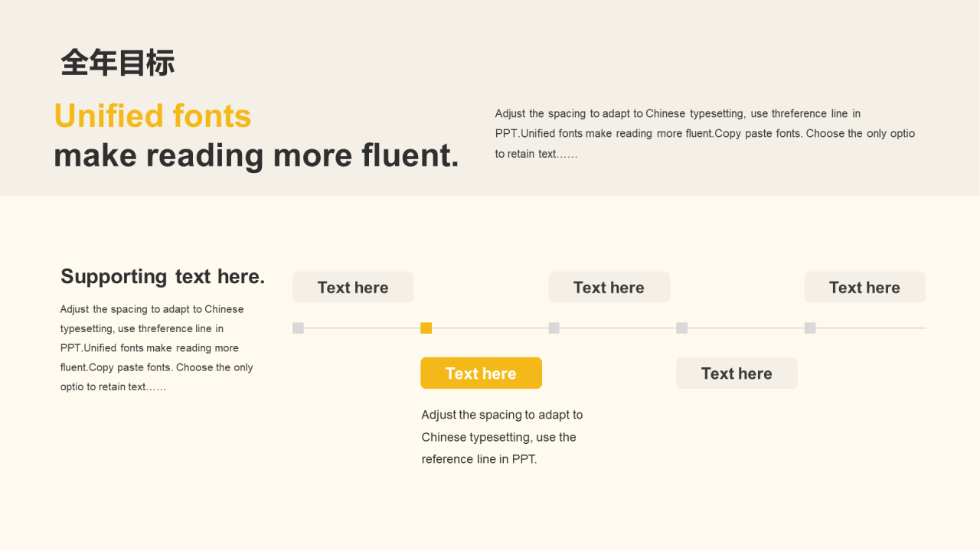The image size is (980, 551).
Task: Click the top-row middle 'Text here' label
Action: pyautogui.click(x=609, y=287)
